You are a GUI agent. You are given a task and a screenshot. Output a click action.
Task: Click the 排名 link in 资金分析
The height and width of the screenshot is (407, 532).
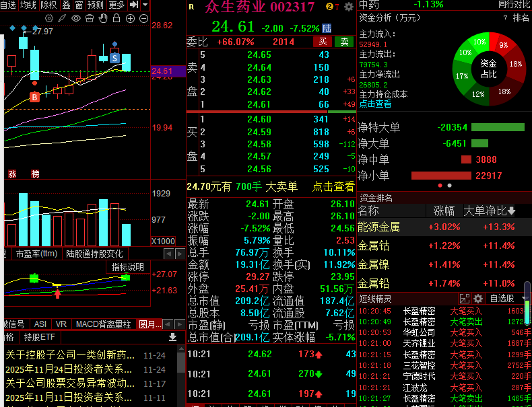pyautogui.click(x=521, y=17)
